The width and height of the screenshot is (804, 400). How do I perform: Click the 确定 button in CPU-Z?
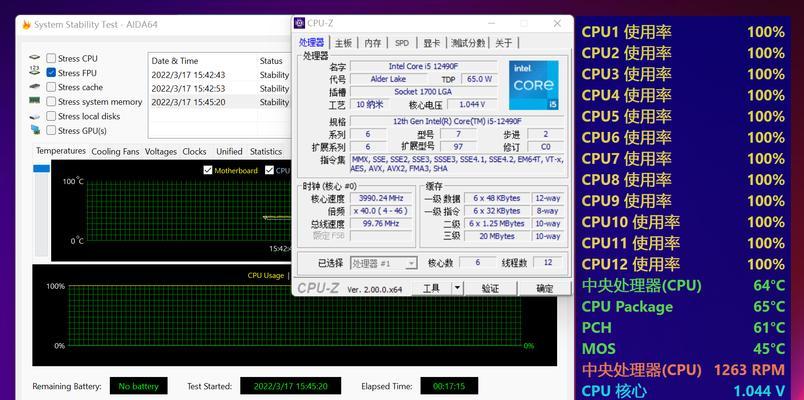tap(544, 288)
